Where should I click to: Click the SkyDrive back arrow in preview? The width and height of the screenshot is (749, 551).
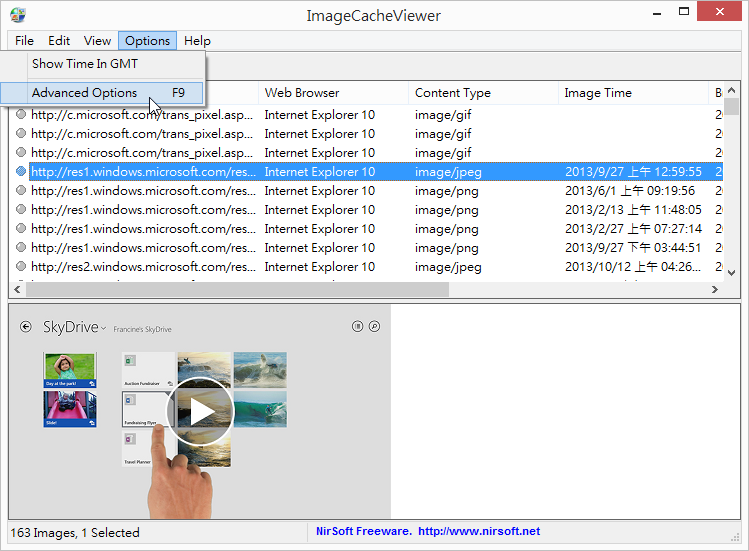click(x=26, y=327)
